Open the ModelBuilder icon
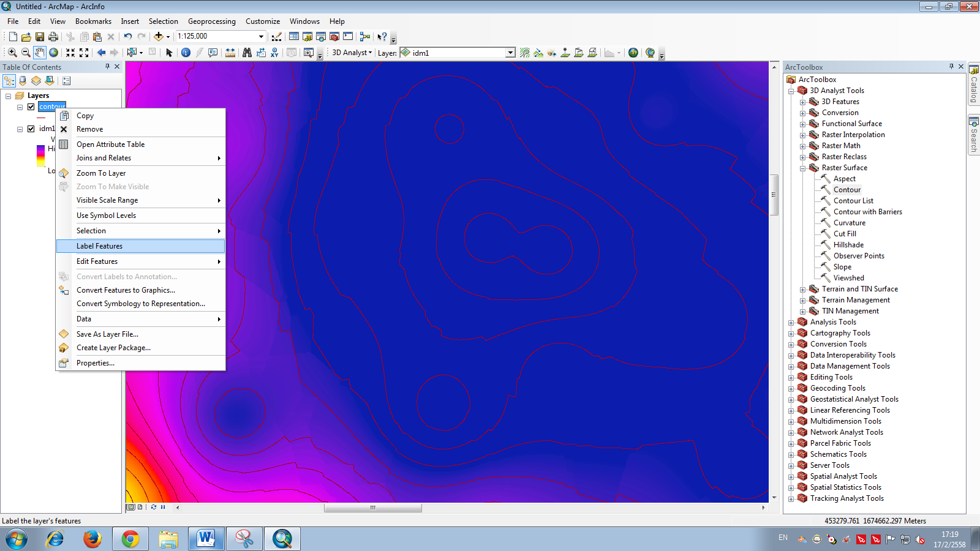 [x=365, y=37]
